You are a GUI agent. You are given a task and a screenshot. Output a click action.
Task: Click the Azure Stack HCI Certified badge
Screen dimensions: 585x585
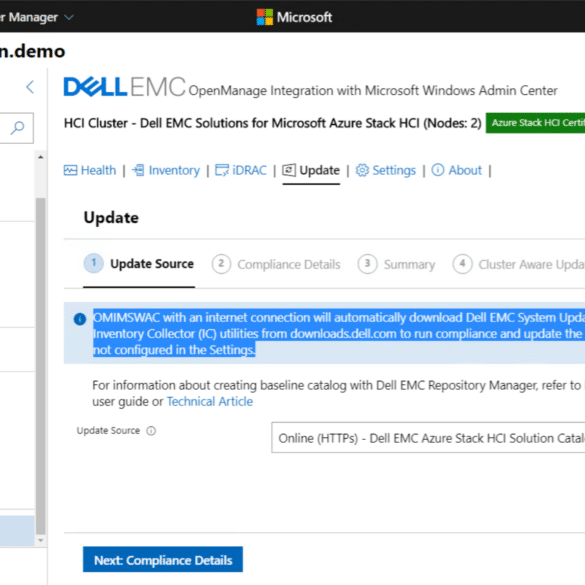point(535,123)
